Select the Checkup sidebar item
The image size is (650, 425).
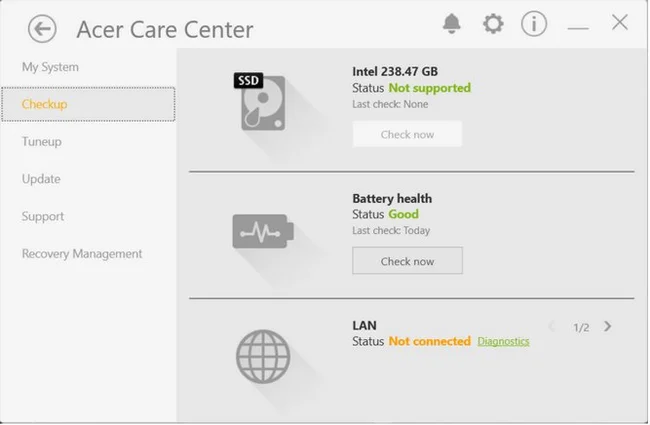(x=88, y=104)
